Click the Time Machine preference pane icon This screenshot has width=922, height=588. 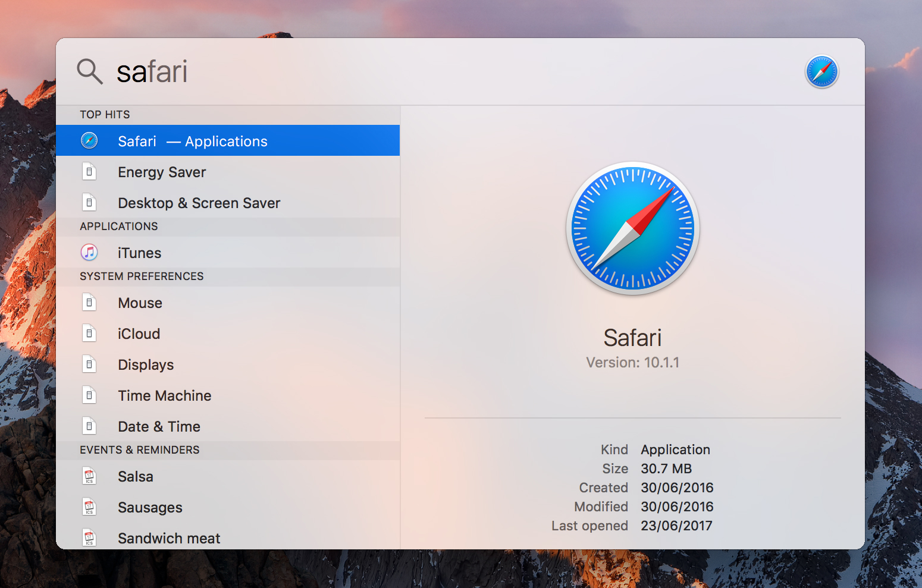pyautogui.click(x=89, y=395)
